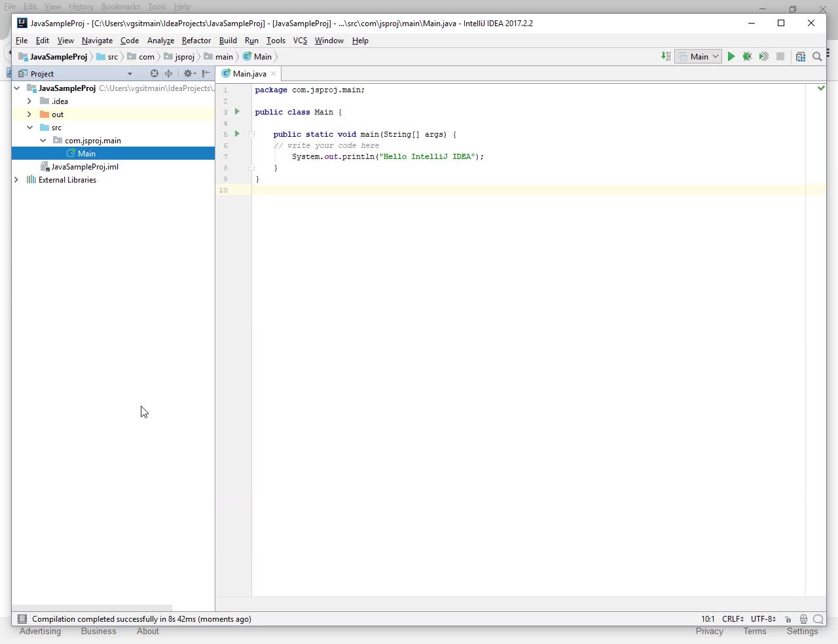
Task: Change file encoding UTF-8
Action: click(763, 619)
